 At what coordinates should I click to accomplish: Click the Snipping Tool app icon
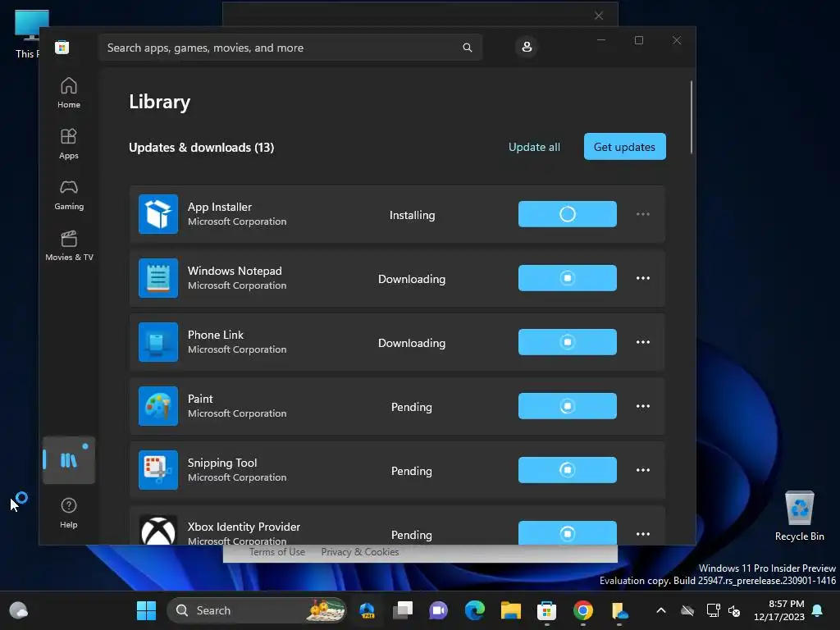tap(158, 470)
